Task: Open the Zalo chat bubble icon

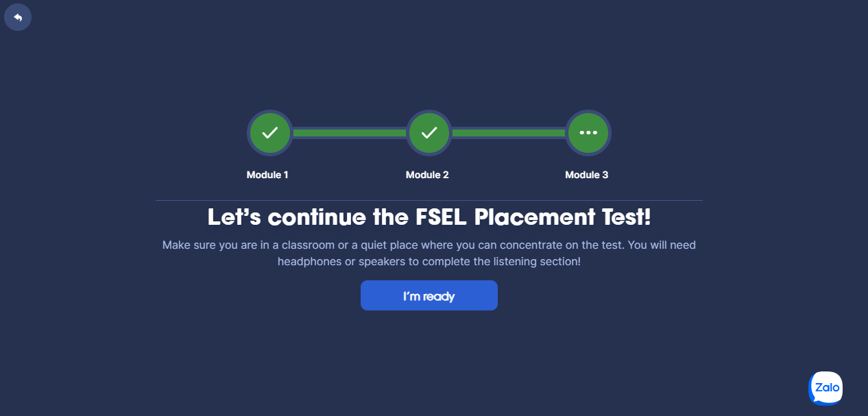Action: click(x=825, y=388)
